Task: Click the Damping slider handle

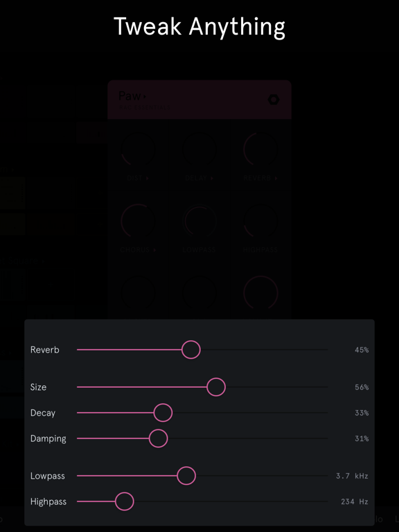Action: tap(159, 438)
